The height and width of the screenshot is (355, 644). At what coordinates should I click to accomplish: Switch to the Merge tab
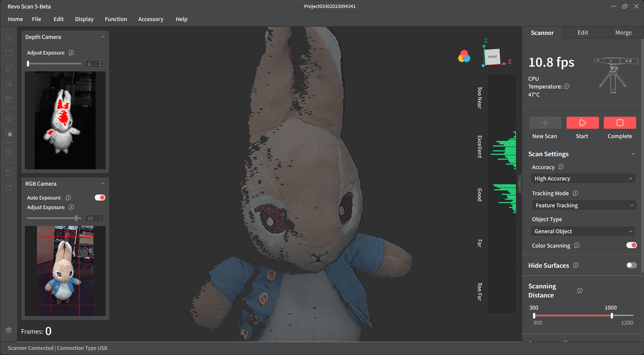coord(623,33)
